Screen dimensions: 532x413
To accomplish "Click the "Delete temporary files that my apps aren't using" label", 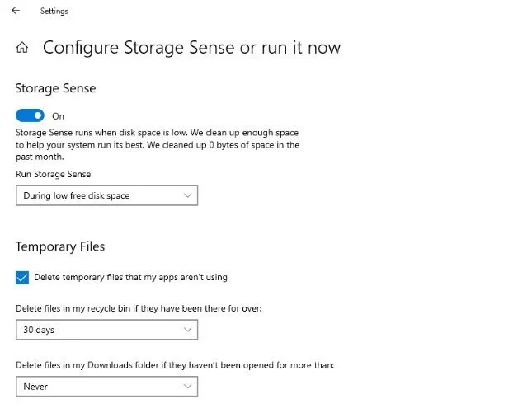I will click(x=130, y=278).
